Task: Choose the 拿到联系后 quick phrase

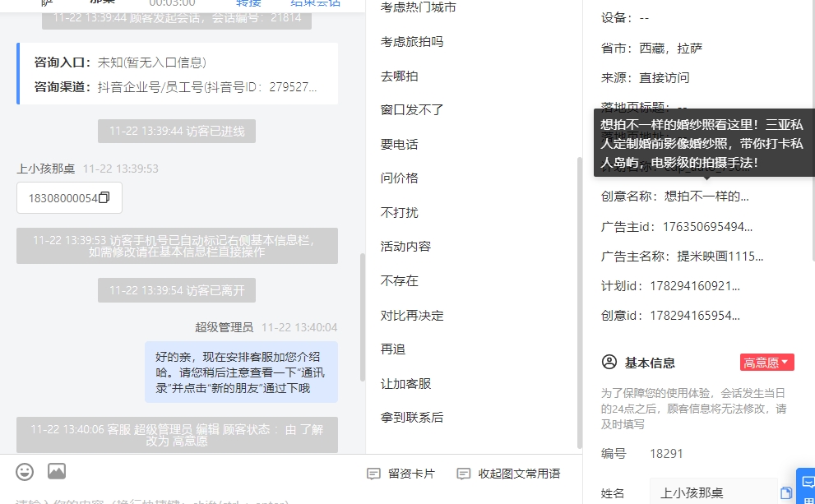Action: (x=412, y=417)
